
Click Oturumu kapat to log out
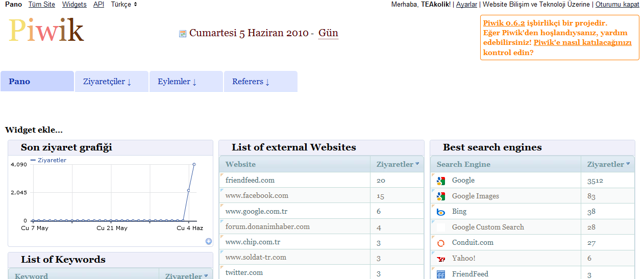[x=617, y=5]
